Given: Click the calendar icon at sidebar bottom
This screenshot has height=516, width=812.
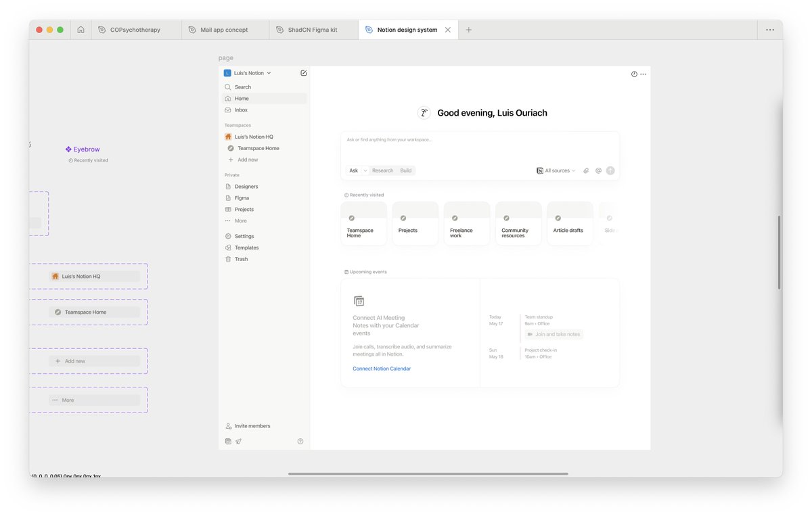Looking at the screenshot, I should [228, 442].
